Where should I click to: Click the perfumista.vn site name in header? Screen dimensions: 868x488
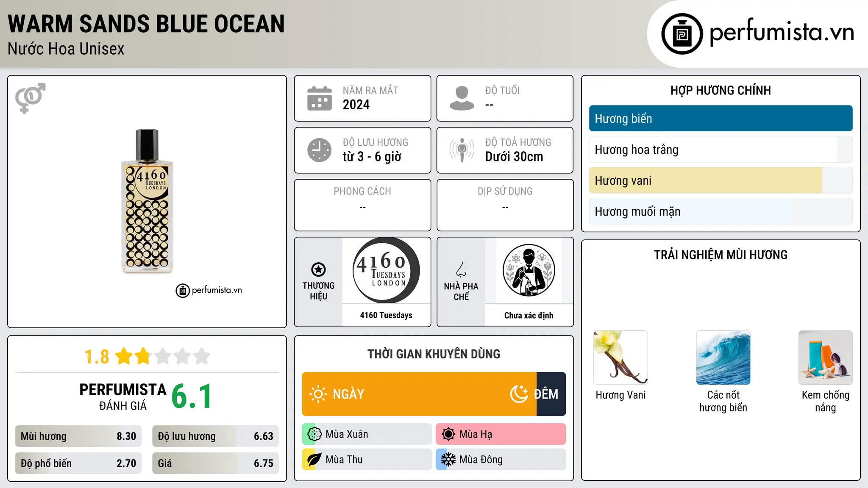click(782, 32)
